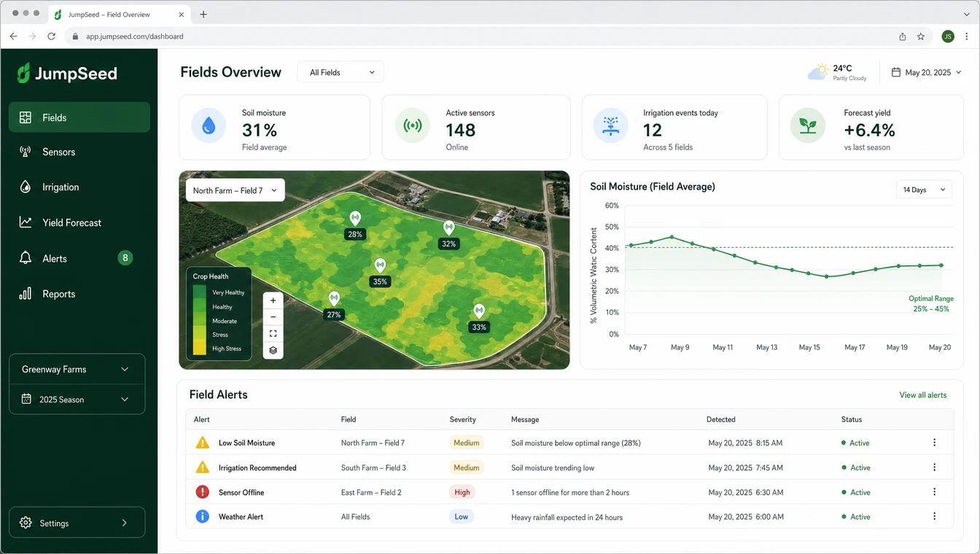Click the High severity badge
Image resolution: width=980 pixels, height=554 pixels.
pyautogui.click(x=462, y=492)
